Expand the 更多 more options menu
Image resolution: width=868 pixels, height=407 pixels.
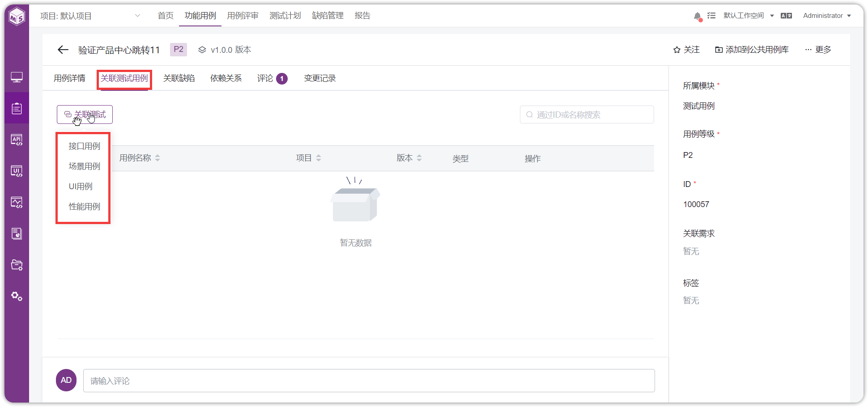point(818,50)
